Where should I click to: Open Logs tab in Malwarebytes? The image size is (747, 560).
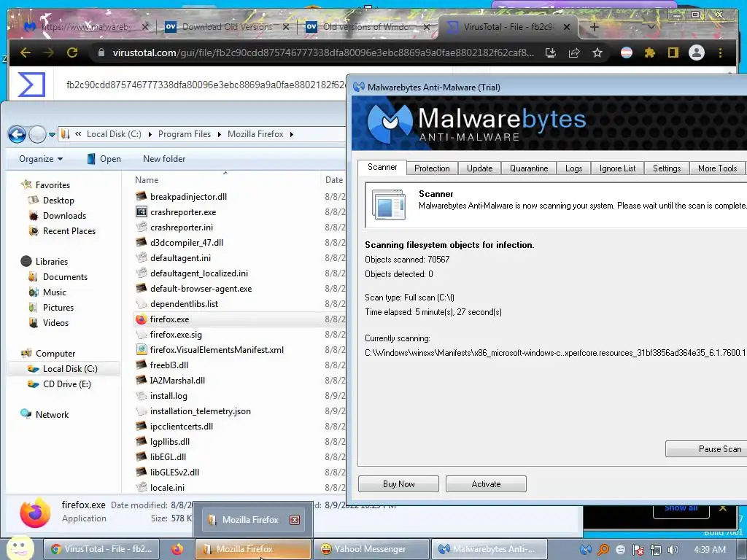573,168
